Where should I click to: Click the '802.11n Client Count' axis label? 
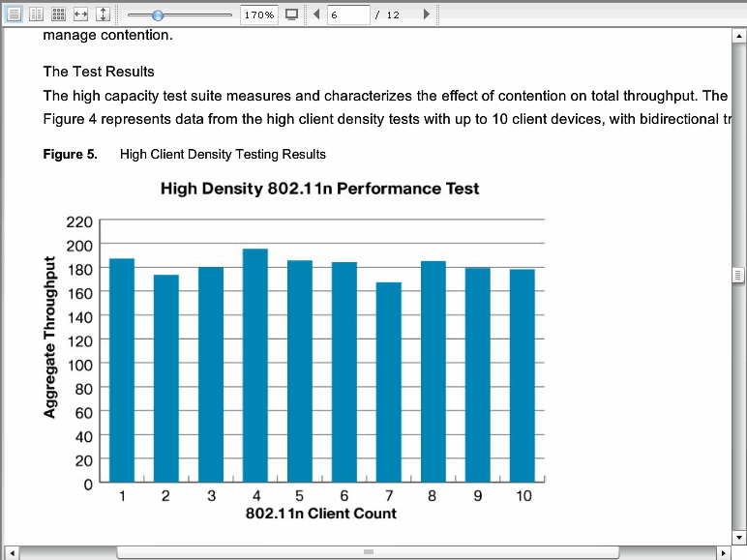point(320,514)
